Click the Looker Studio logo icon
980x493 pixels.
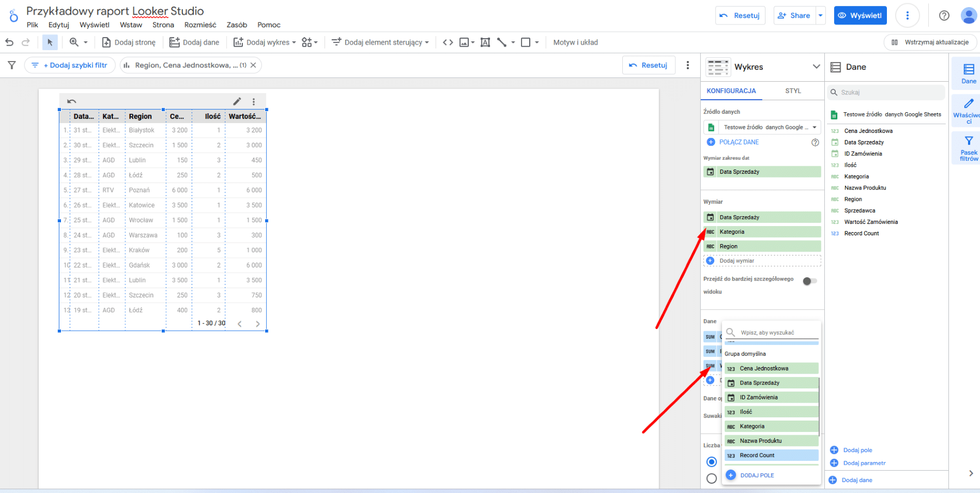pos(14,16)
